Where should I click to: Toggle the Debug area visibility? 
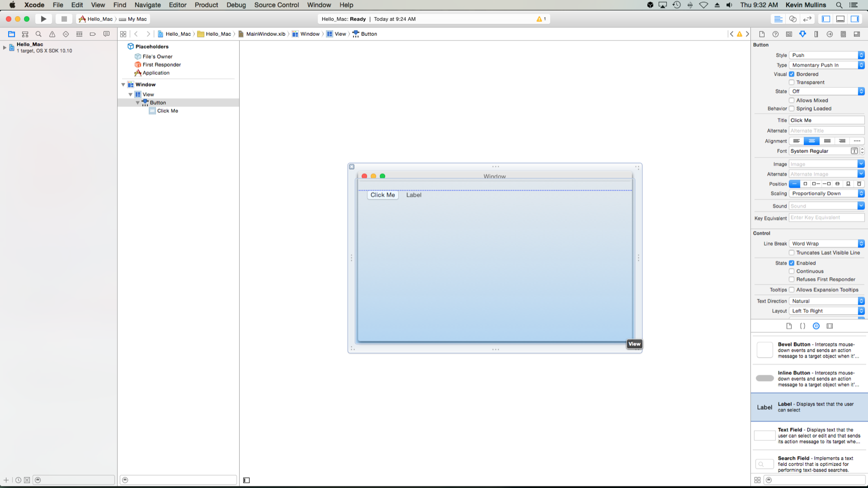(840, 19)
